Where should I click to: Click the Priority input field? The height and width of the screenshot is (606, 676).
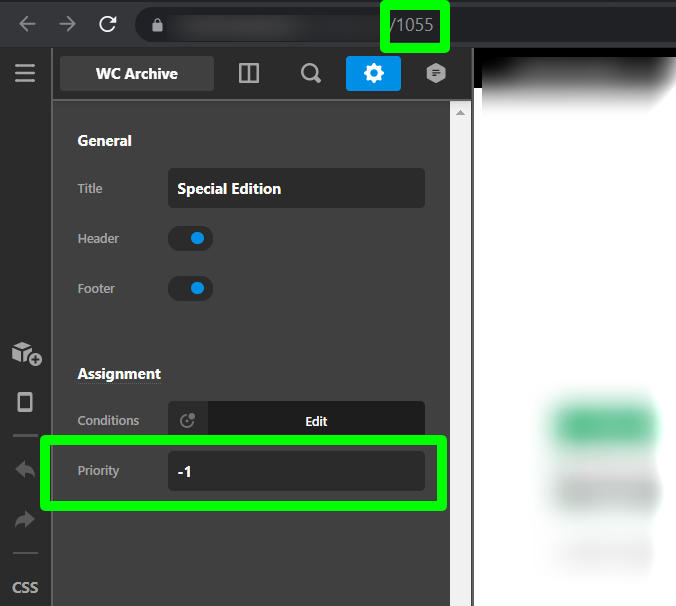pyautogui.click(x=296, y=471)
